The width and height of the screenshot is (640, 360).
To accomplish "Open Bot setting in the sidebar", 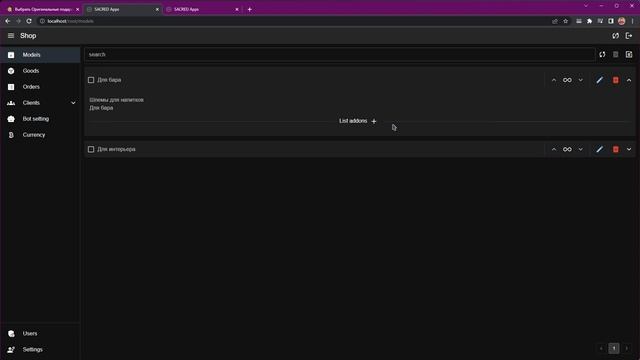I will point(40,119).
